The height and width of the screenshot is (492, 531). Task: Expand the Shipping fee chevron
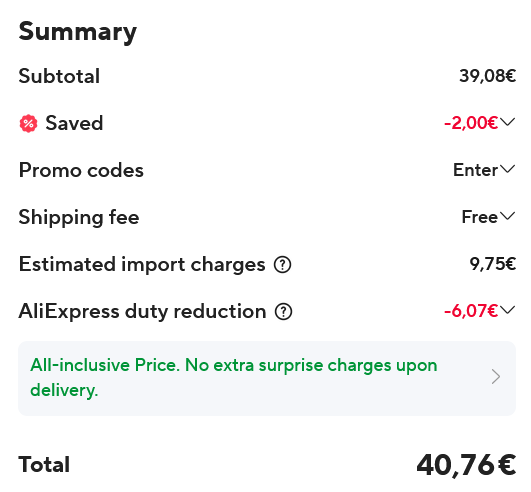tap(507, 216)
